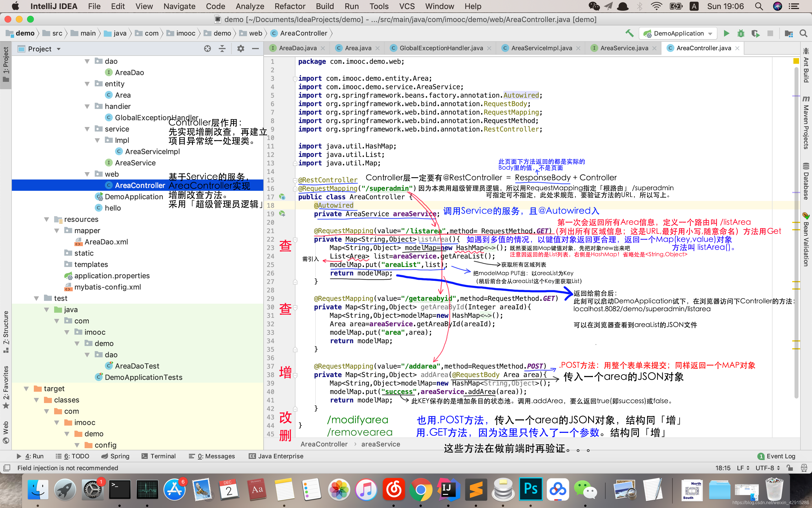Open DemoApplication run configuration dropdown

678,33
